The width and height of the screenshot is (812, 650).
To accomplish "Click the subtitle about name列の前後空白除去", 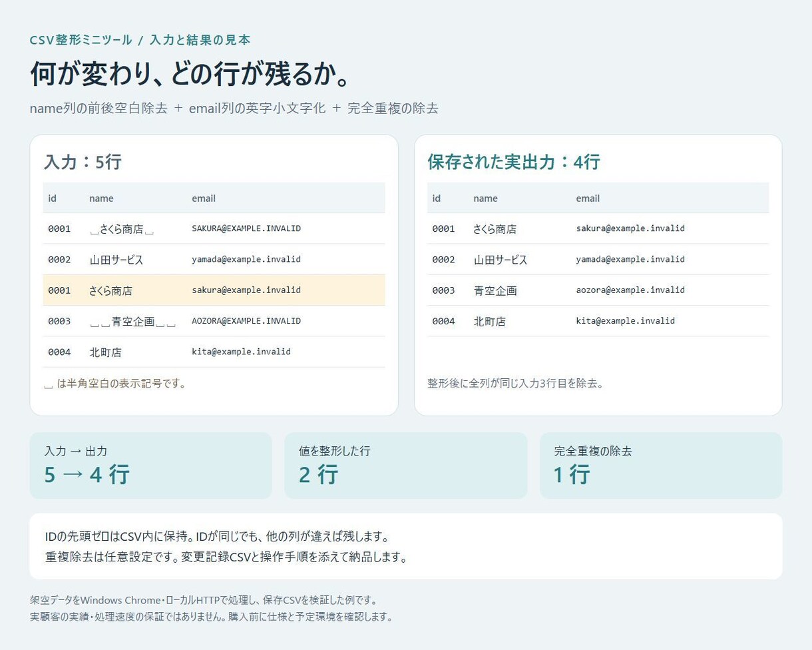I will 234,108.
